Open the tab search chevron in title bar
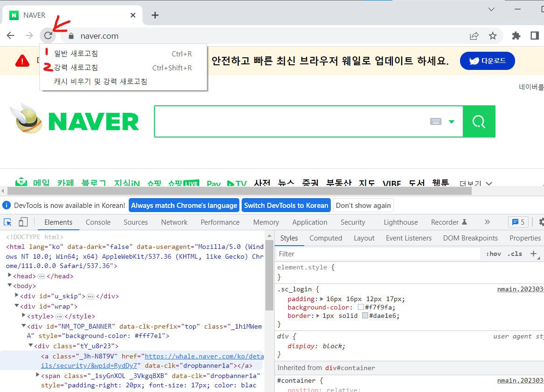The image size is (544, 392). 491,9
